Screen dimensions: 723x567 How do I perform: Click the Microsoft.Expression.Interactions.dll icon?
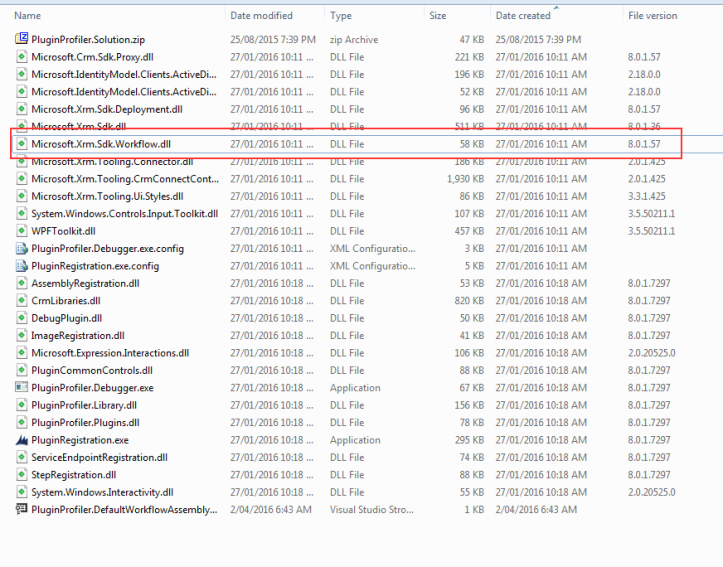point(22,353)
